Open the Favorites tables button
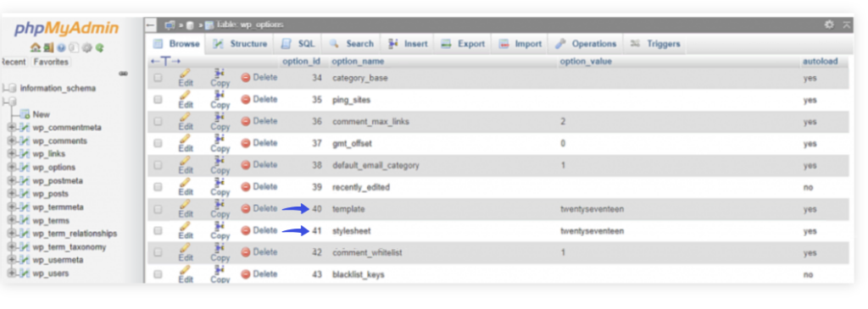The image size is (868, 309). [x=51, y=62]
